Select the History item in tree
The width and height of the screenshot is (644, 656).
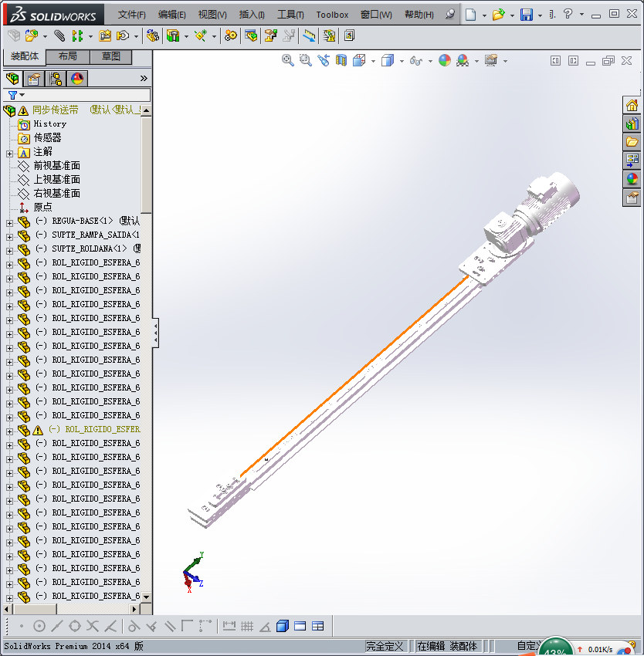[50, 123]
